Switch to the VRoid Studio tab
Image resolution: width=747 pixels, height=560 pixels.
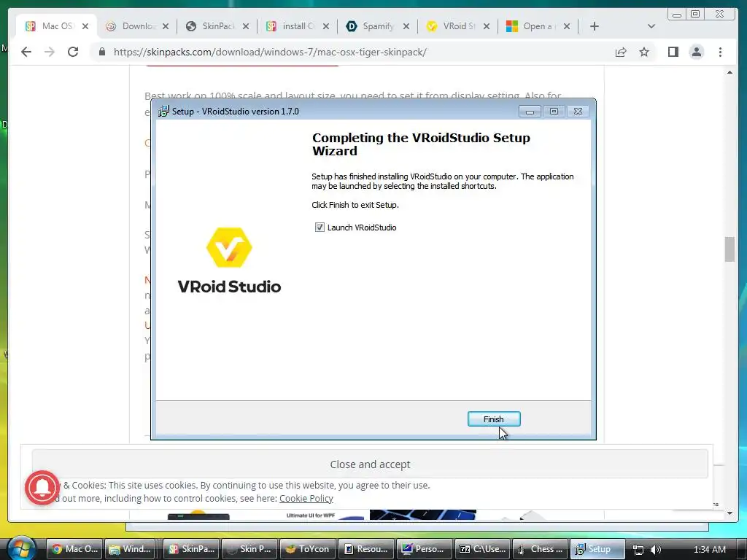pos(451,26)
